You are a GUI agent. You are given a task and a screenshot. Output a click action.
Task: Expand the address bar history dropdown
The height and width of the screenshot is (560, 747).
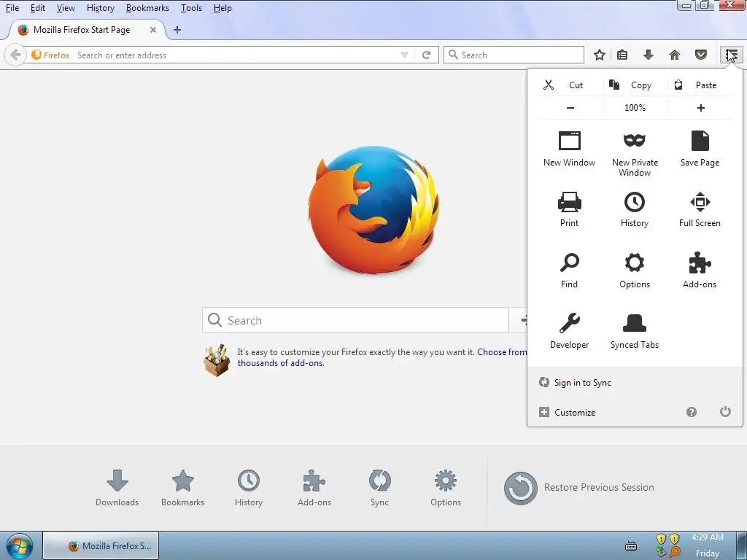(x=404, y=55)
